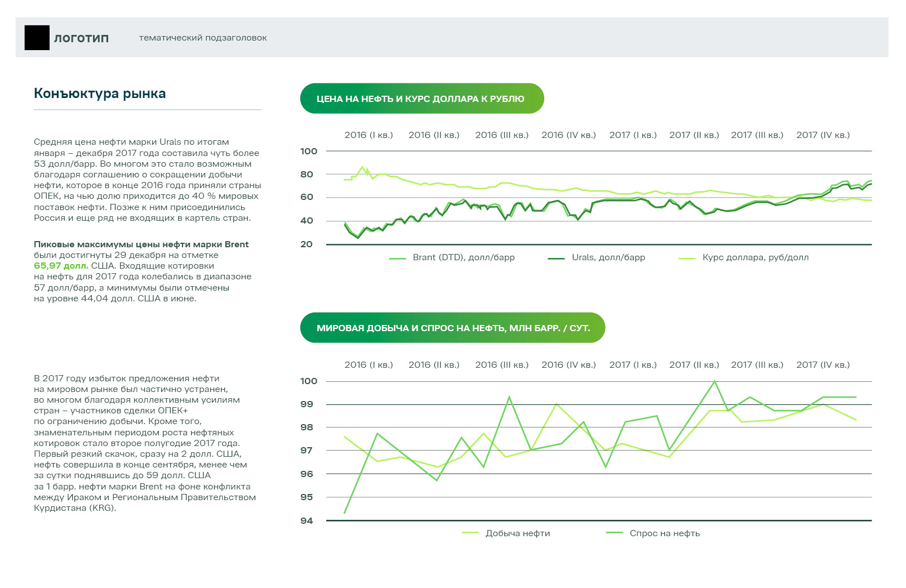906x588 pixels.
Task: Select 2017 (IV кв.) in price chart
Action: (823, 135)
